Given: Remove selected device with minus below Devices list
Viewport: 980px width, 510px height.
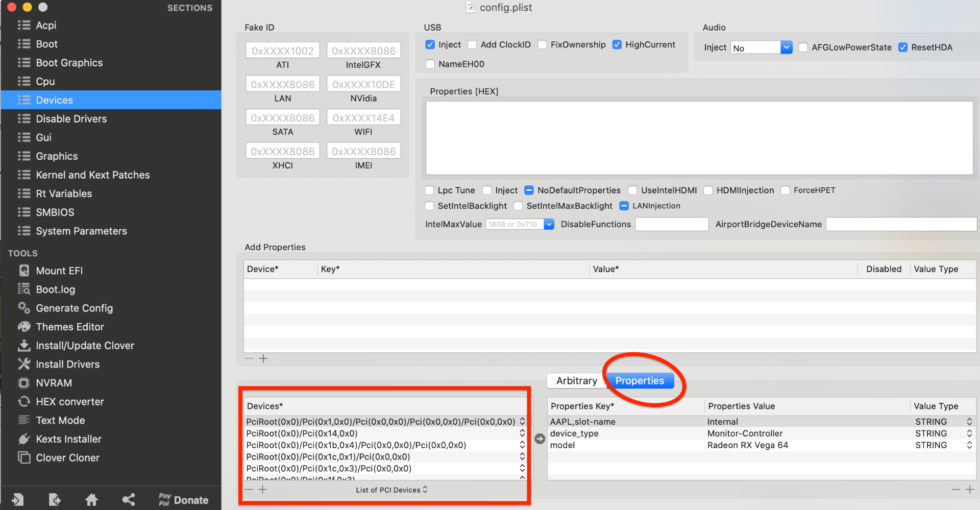Looking at the screenshot, I should click(x=249, y=490).
